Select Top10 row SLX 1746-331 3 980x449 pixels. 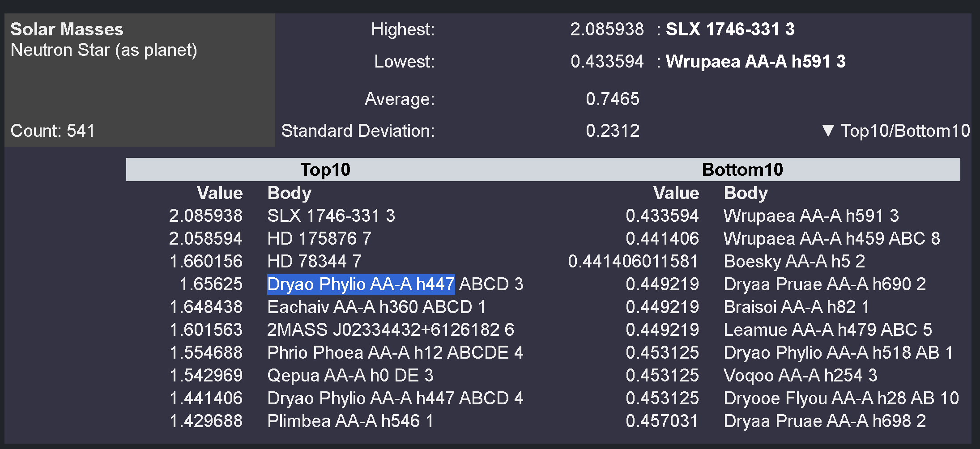point(331,216)
